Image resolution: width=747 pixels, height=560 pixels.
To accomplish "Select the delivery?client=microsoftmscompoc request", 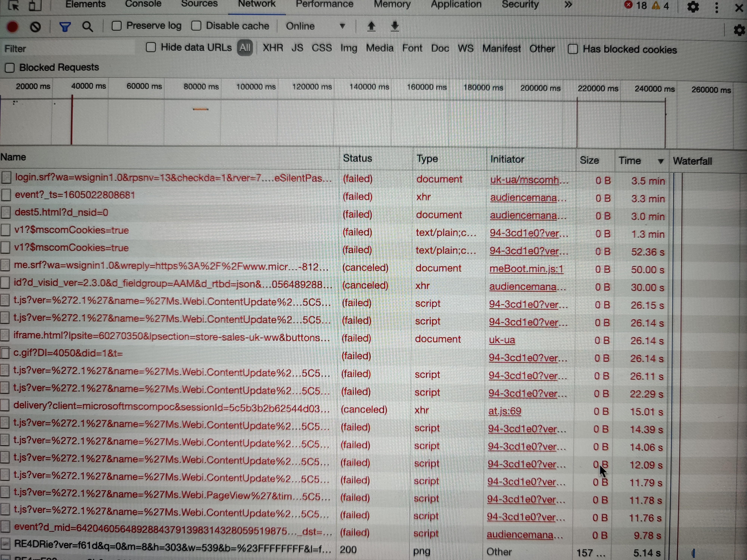I will coord(172,407).
